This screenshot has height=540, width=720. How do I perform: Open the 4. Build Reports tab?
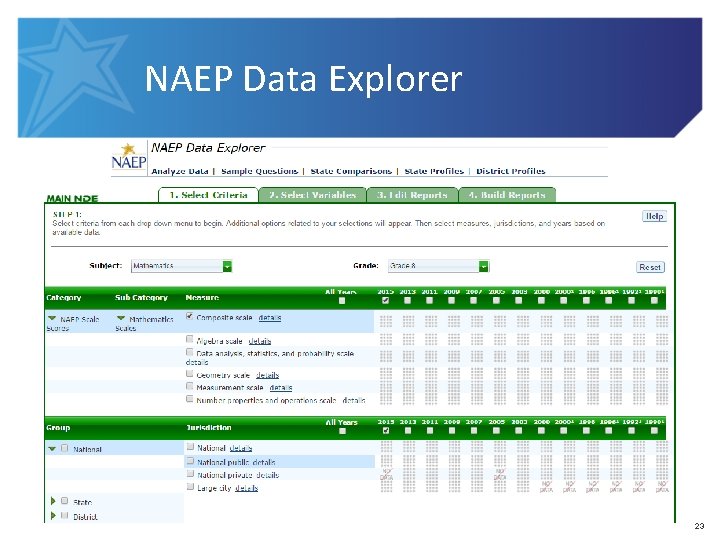point(507,195)
